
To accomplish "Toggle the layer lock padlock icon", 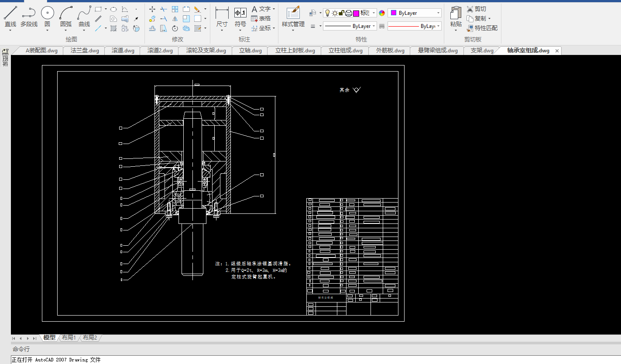I will [x=341, y=13].
